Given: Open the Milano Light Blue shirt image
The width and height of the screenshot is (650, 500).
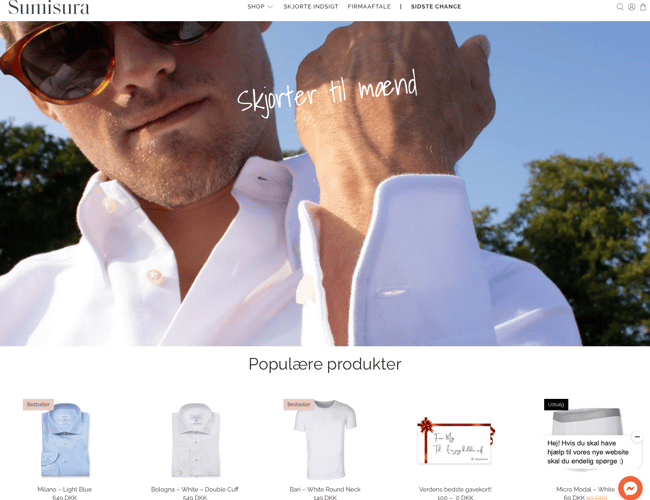Looking at the screenshot, I should (65, 440).
